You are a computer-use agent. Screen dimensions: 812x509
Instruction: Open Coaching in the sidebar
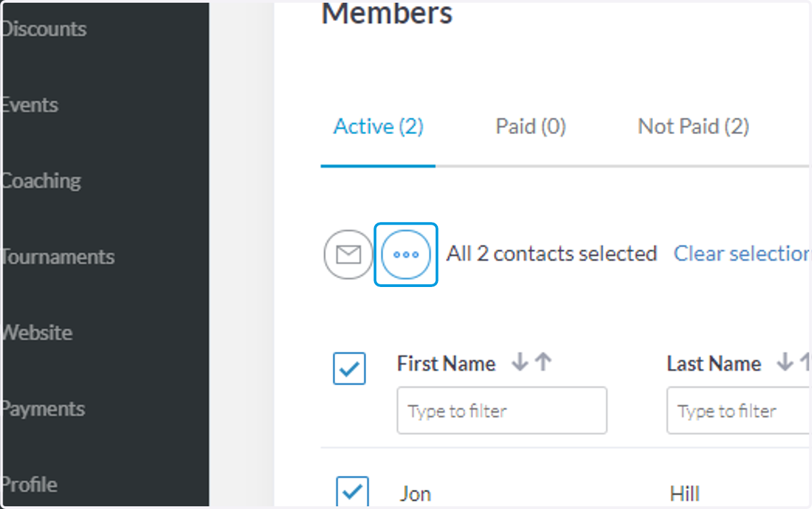click(x=41, y=181)
